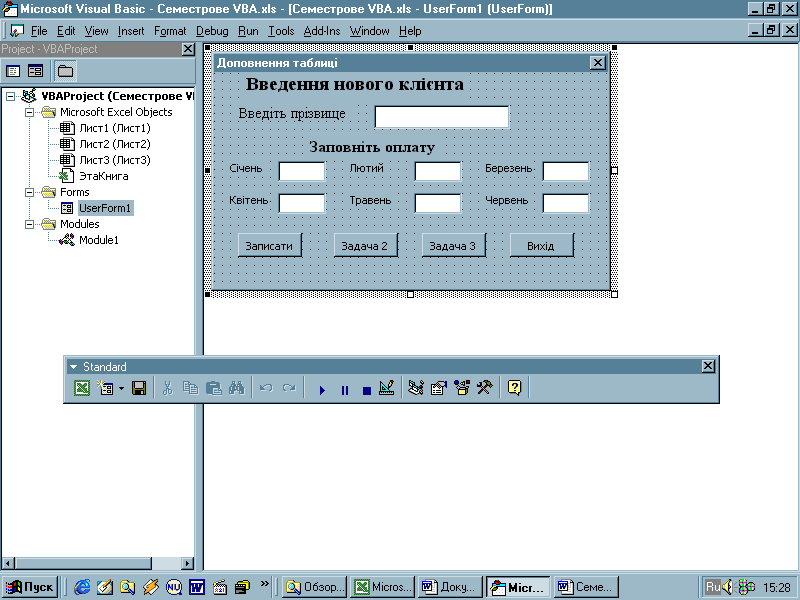
Task: Open the Standard toolbar options triangle
Action: (x=73, y=367)
